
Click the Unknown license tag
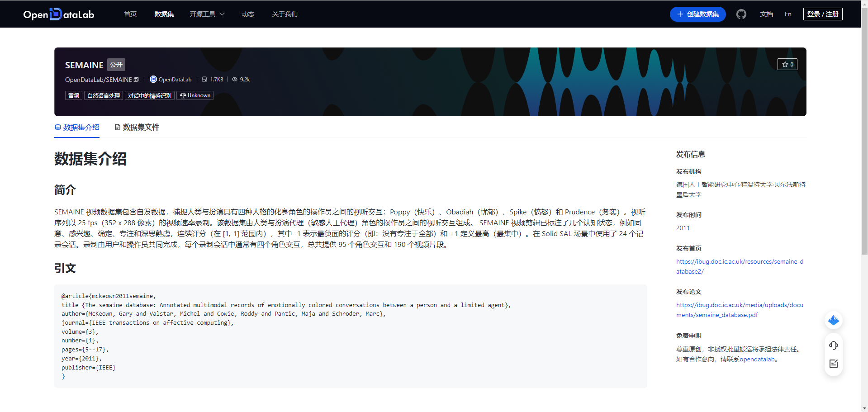(x=195, y=95)
